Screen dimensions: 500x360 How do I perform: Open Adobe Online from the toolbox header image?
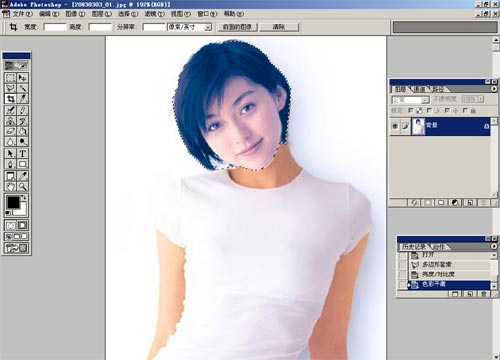point(16,65)
